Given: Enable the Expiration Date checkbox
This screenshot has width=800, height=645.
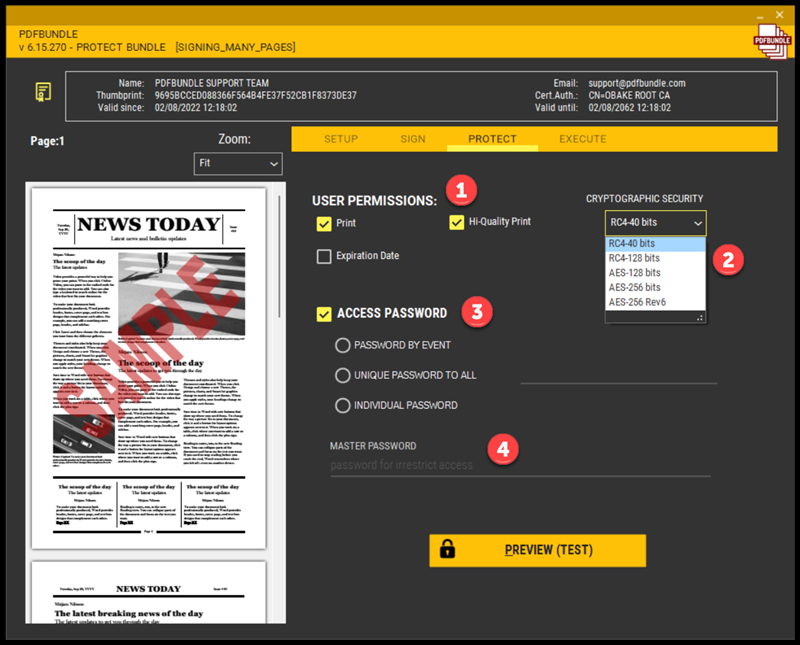Looking at the screenshot, I should [x=324, y=256].
